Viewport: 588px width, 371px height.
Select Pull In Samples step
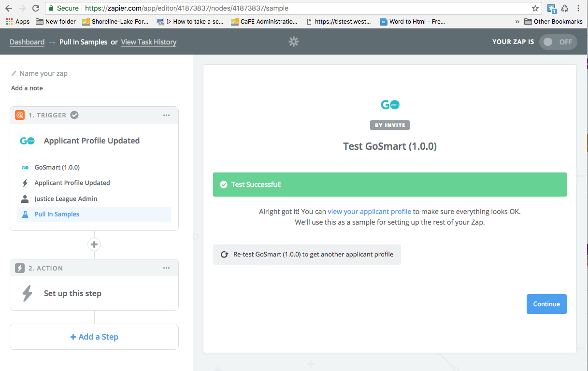point(94,214)
